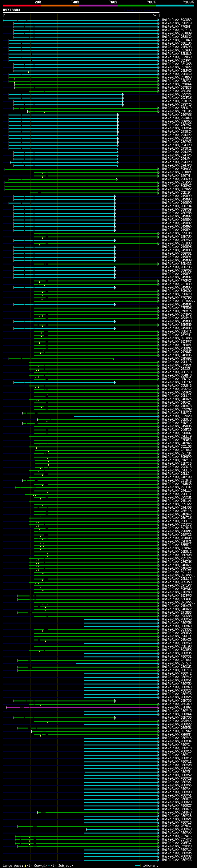
Task: Select the UniRef100_C6G908 label
Action: [177, 555]
